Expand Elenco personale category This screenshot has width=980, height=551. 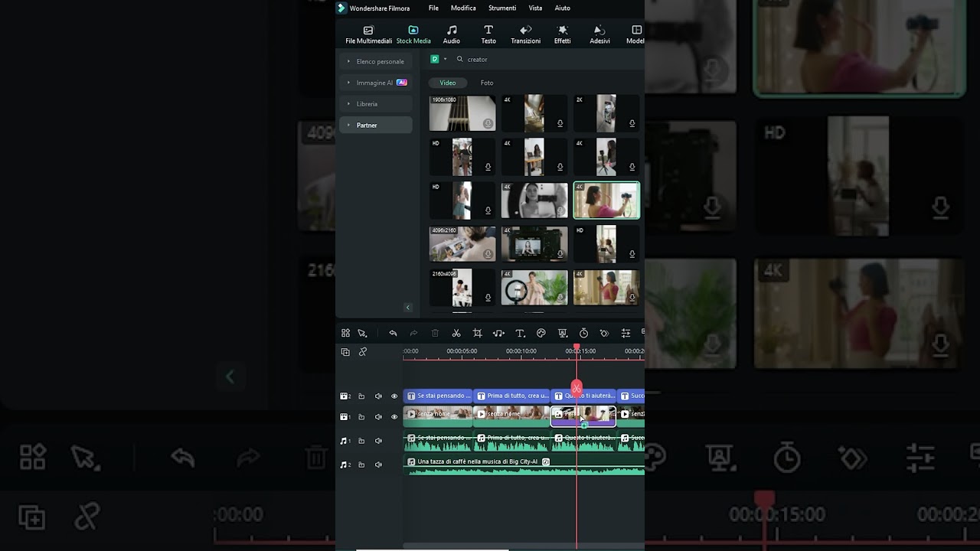click(x=376, y=61)
